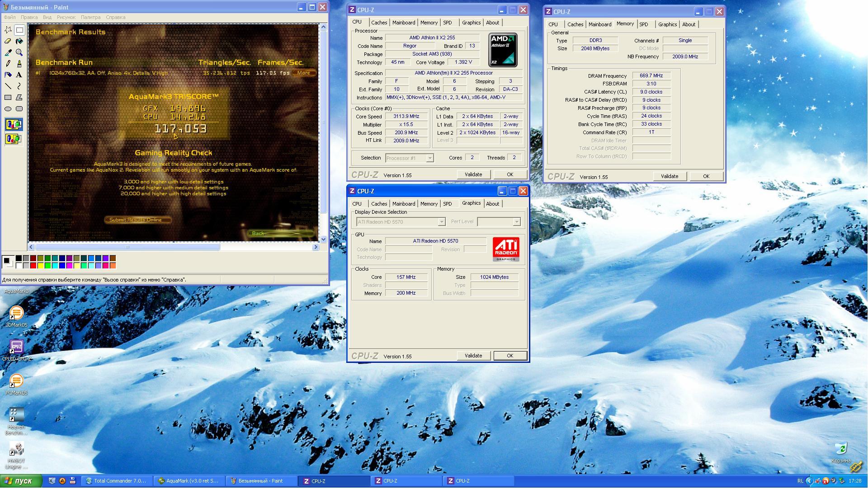
Task: Open HWBOT Unigine desktop shortcut
Action: pyautogui.click(x=16, y=455)
